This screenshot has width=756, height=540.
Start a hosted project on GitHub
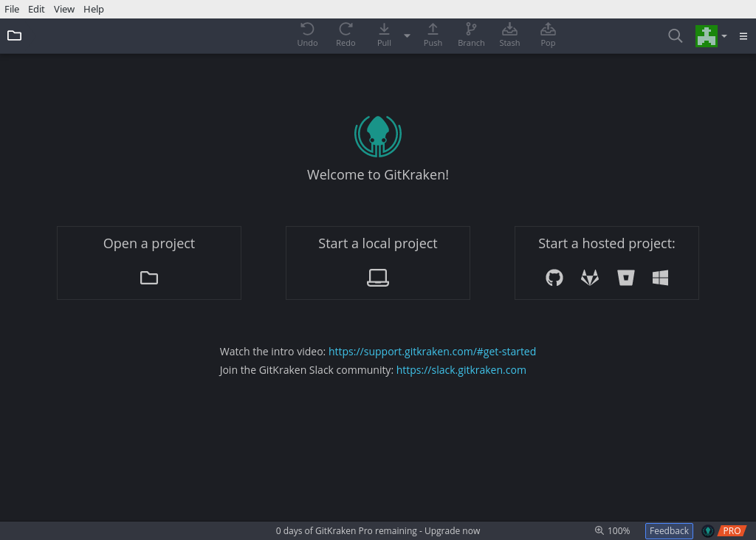tap(554, 278)
